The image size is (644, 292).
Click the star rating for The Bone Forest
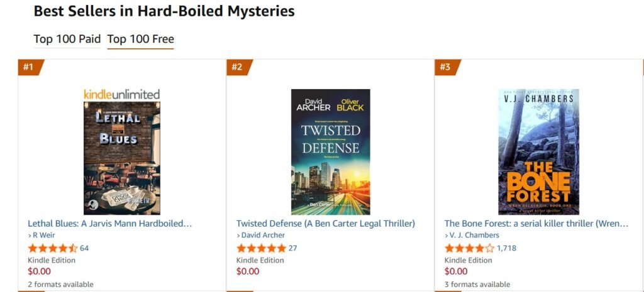pyautogui.click(x=469, y=248)
